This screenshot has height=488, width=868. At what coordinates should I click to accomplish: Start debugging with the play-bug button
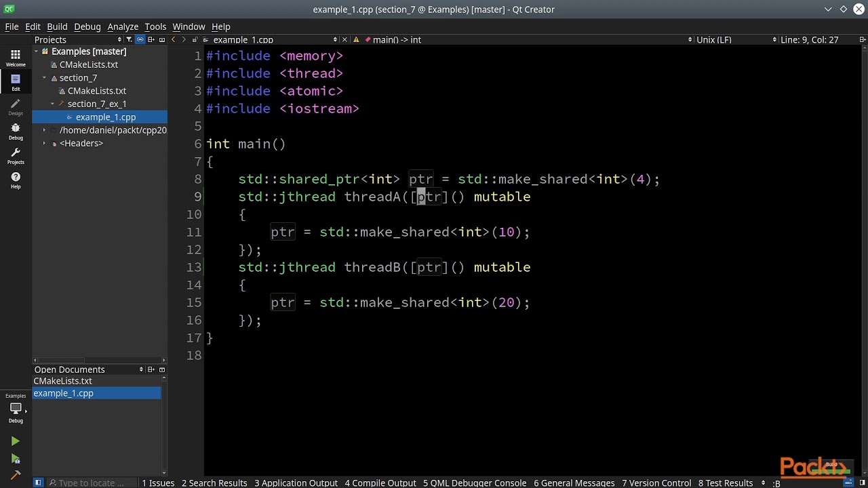(15, 459)
